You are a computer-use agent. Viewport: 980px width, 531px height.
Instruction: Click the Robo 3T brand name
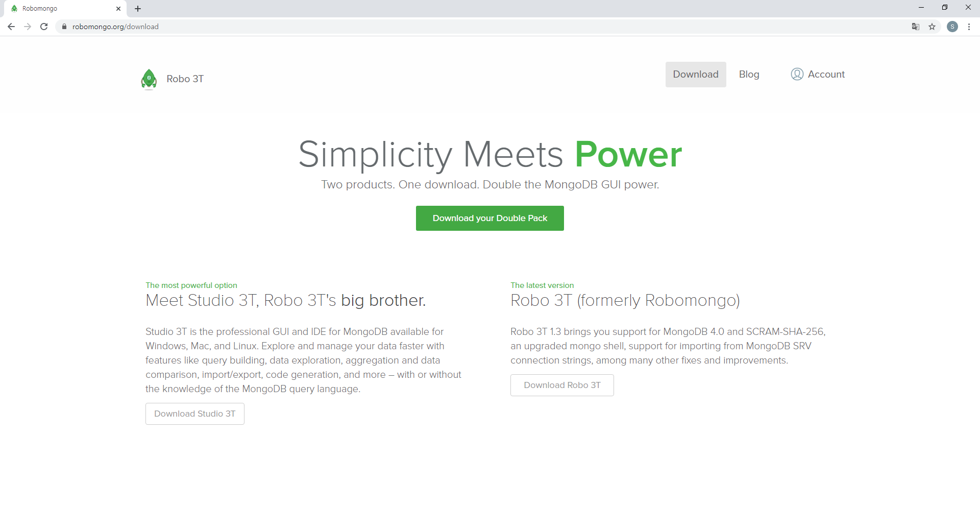coord(185,79)
